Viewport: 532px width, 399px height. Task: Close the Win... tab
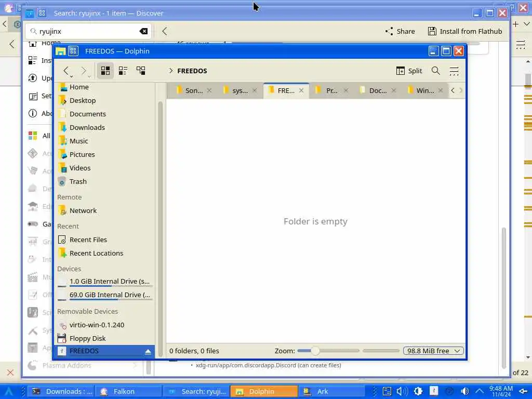tap(441, 90)
